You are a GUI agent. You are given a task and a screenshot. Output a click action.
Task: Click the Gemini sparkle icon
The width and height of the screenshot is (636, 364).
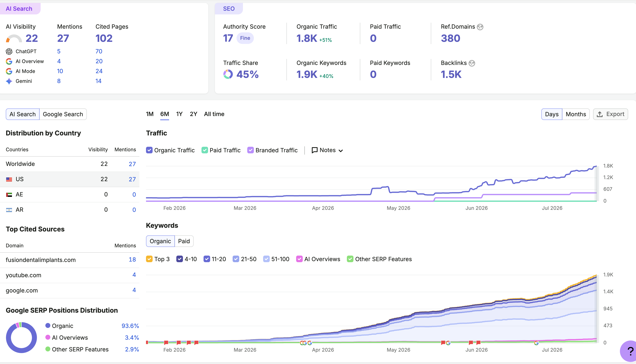(x=9, y=81)
